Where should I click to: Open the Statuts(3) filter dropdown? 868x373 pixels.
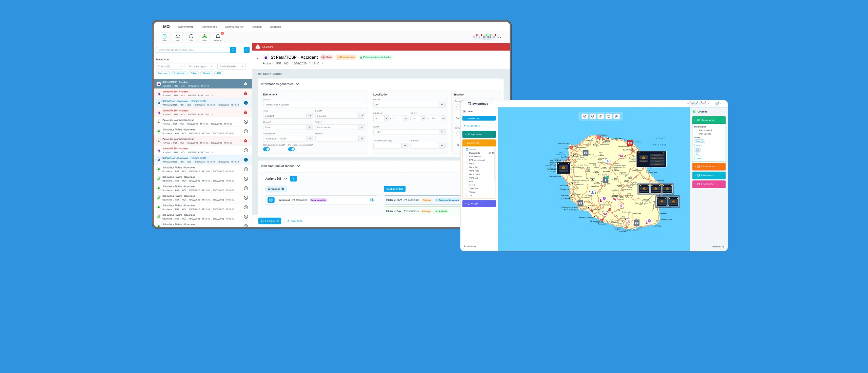click(170, 66)
